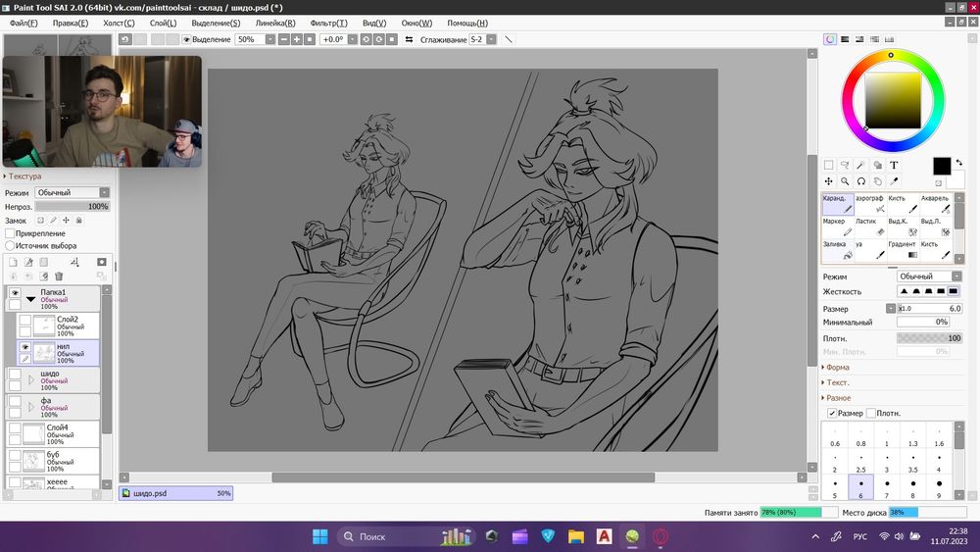Zoom out with minus button
This screenshot has height=552, width=980.
point(284,39)
